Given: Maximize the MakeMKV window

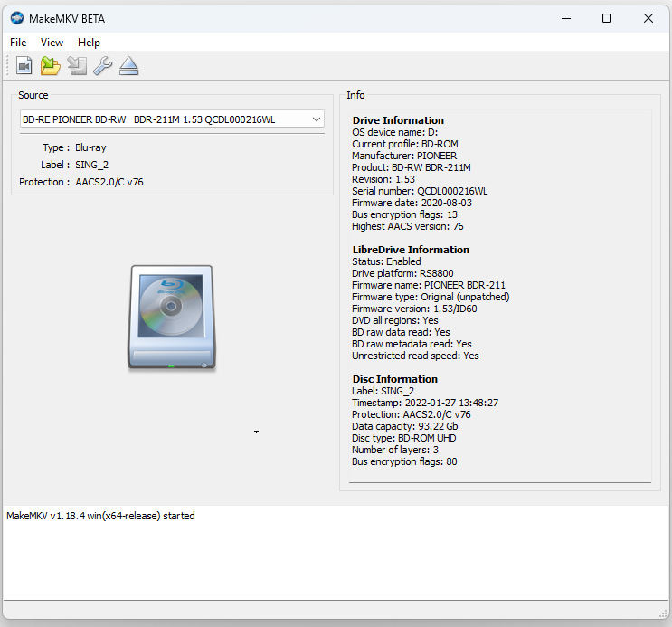Looking at the screenshot, I should [607, 18].
